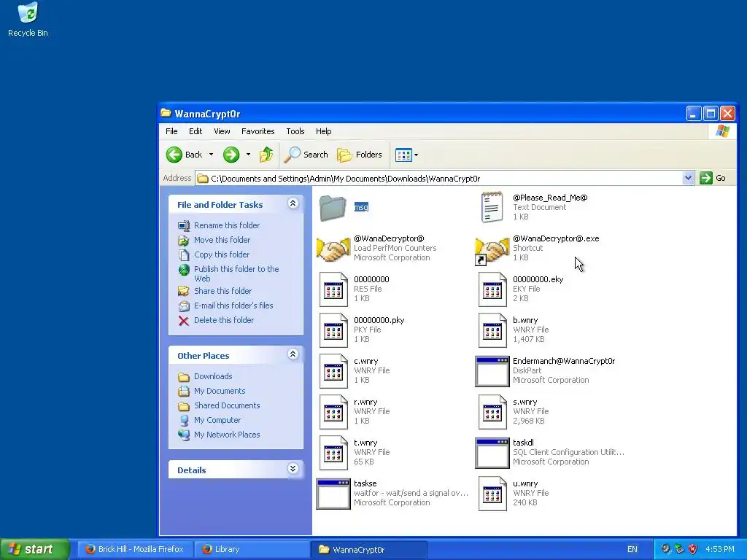Collapse the Other Places panel
Screen dimensions: 747x560
coord(293,354)
